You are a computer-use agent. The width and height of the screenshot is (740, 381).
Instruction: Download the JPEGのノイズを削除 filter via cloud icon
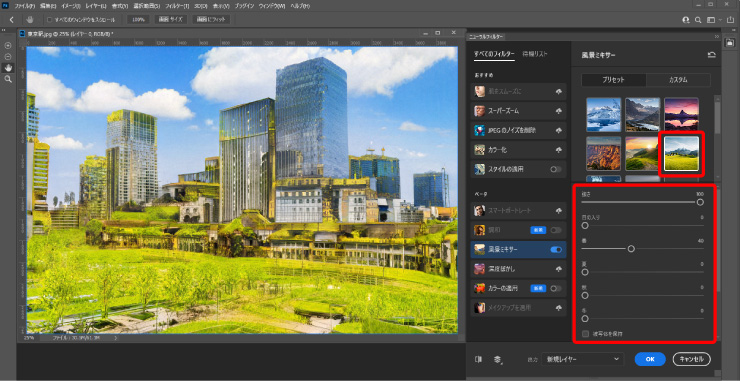(x=559, y=130)
